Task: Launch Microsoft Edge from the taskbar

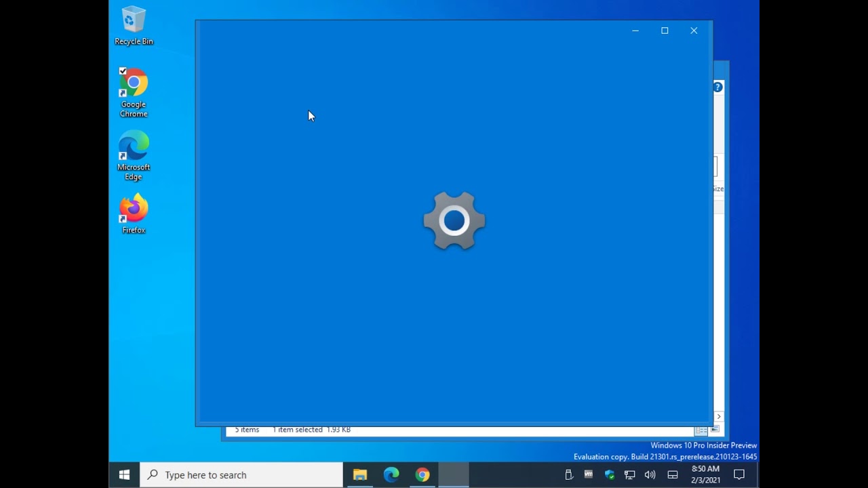Action: coord(391,475)
